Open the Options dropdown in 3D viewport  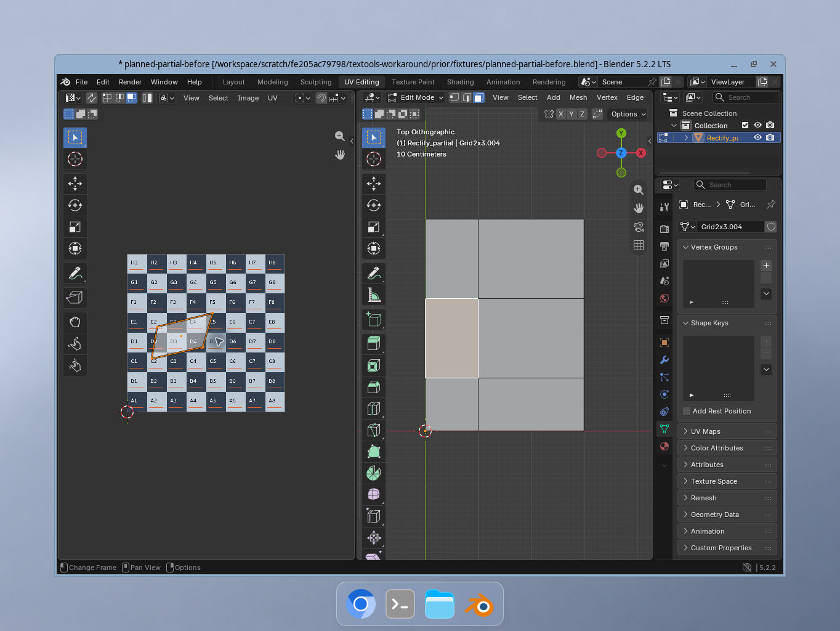(628, 114)
